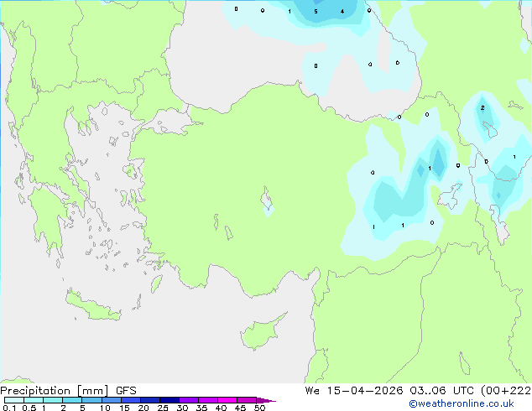Select the 2–5 mm legend color swatch

(72, 400)
